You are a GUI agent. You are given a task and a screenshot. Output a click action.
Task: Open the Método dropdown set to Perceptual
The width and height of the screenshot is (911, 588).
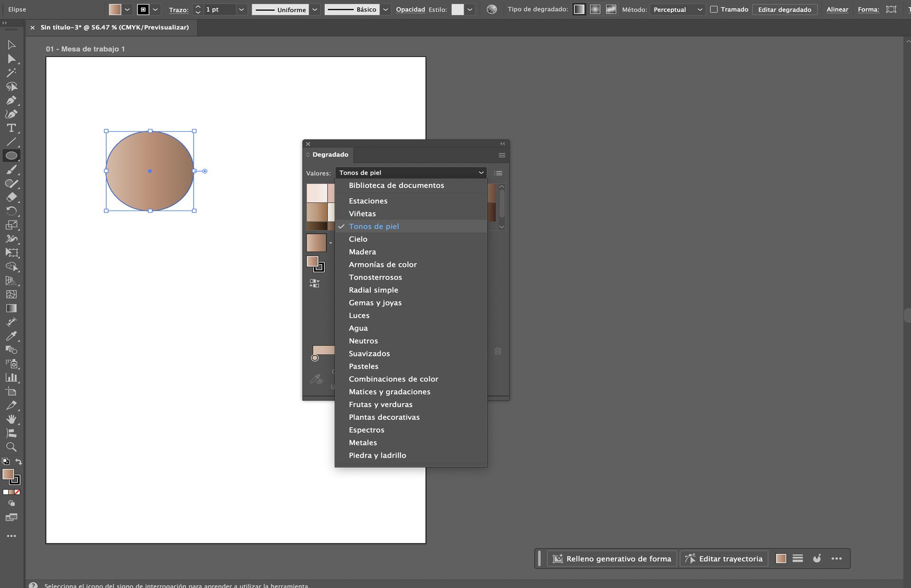point(677,9)
